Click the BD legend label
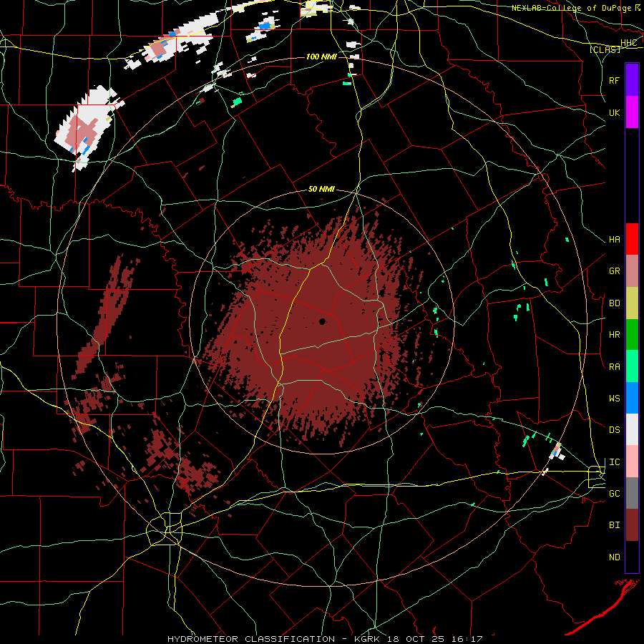 tap(614, 303)
